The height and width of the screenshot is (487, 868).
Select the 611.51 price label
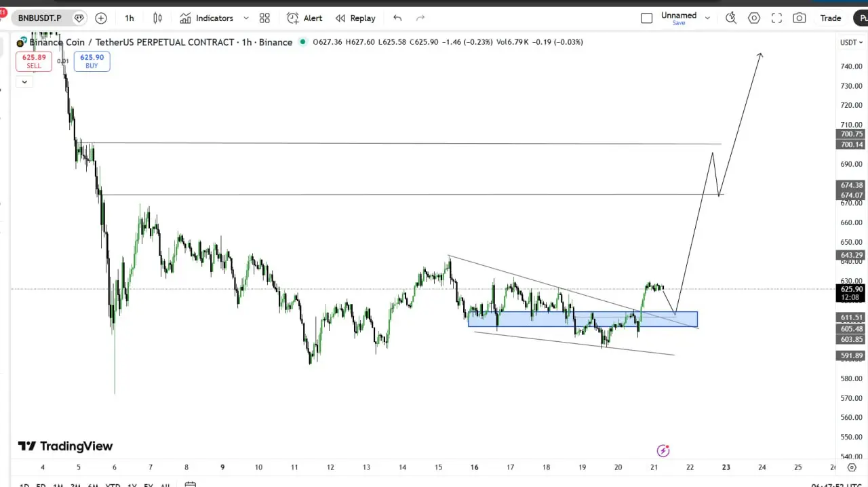pos(851,317)
